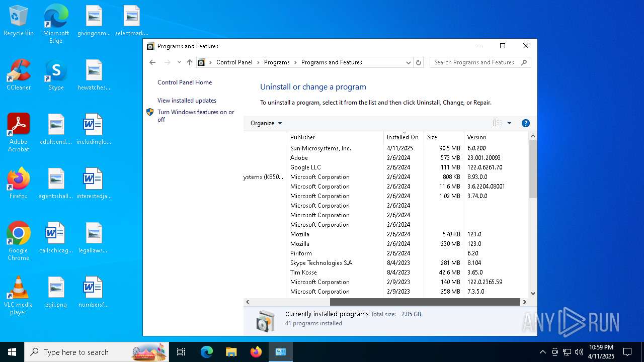Open the Recycle Bin desktop icon

click(19, 21)
